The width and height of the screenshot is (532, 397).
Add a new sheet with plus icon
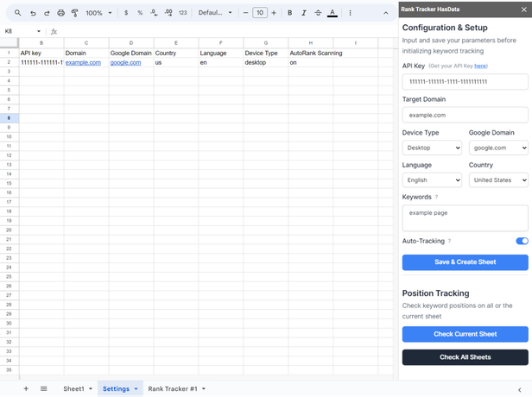click(26, 388)
